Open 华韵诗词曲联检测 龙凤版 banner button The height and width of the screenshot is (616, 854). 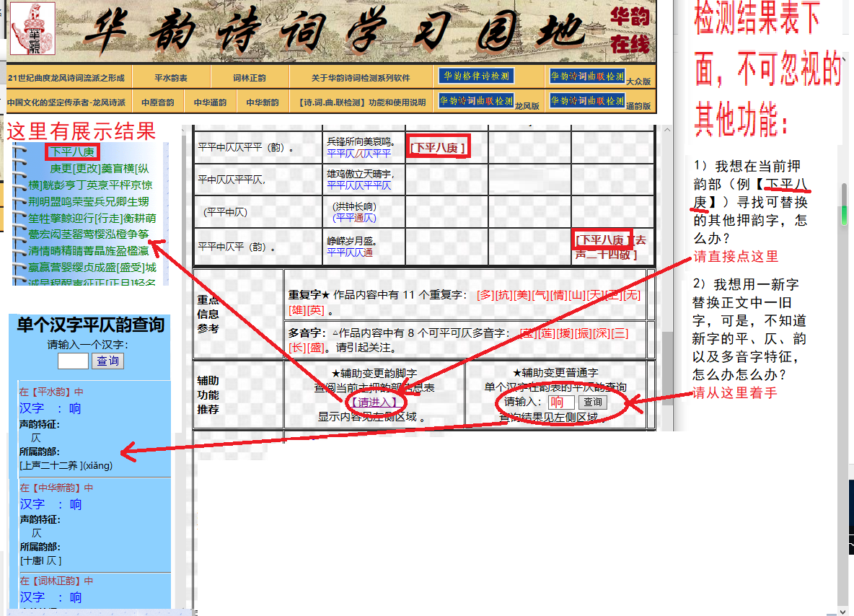[x=476, y=101]
